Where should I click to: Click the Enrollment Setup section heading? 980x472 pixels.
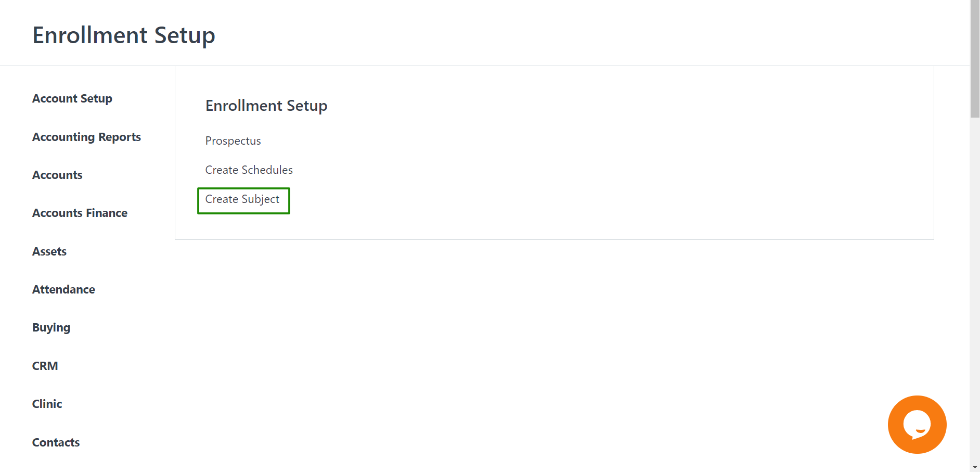point(266,106)
